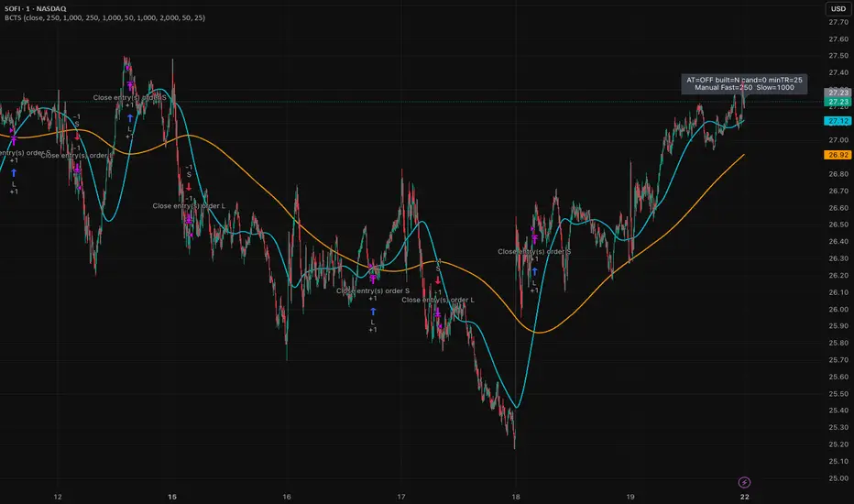Click the 26.50 price scale value
This screenshot has width=854, height=504.
[838, 225]
